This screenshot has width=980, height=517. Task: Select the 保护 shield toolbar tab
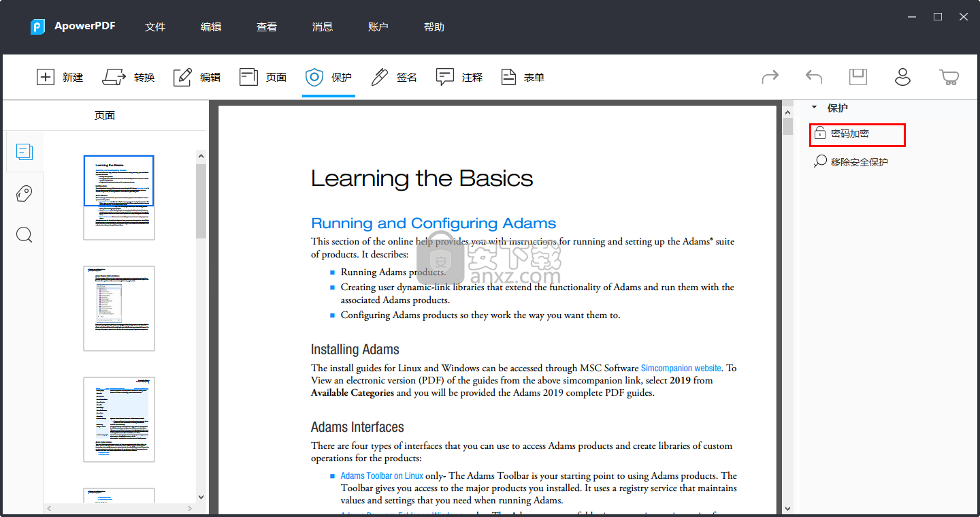[x=328, y=77]
